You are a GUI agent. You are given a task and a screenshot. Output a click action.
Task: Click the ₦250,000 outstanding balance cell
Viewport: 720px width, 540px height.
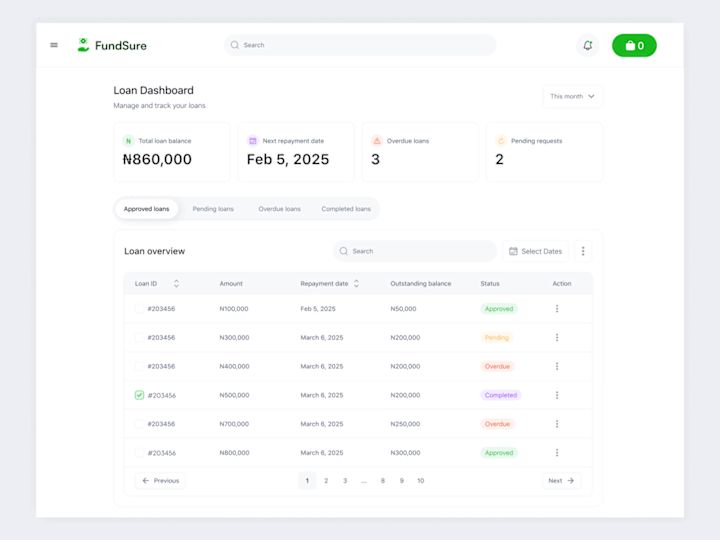(405, 424)
